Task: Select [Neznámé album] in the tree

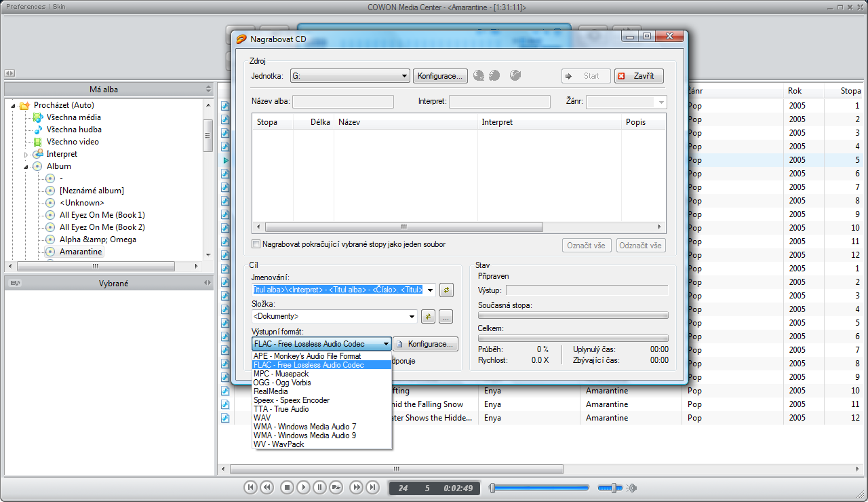Action: 92,191
